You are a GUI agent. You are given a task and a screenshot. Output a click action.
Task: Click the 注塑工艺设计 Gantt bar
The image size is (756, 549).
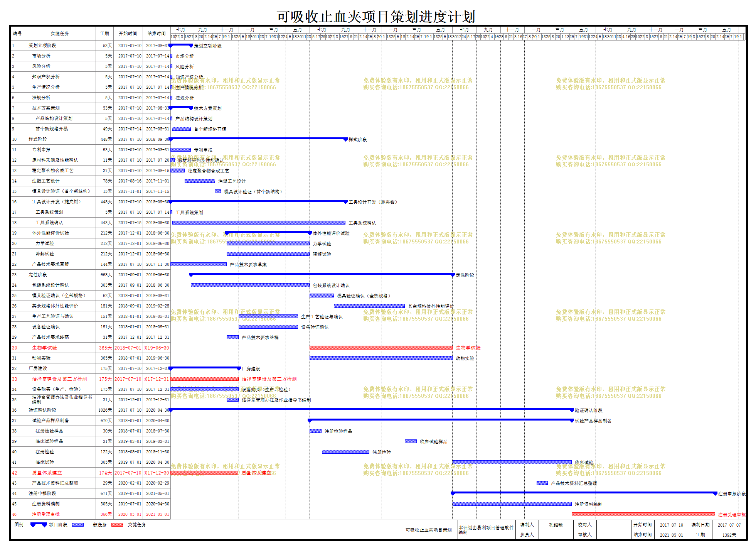(x=200, y=181)
